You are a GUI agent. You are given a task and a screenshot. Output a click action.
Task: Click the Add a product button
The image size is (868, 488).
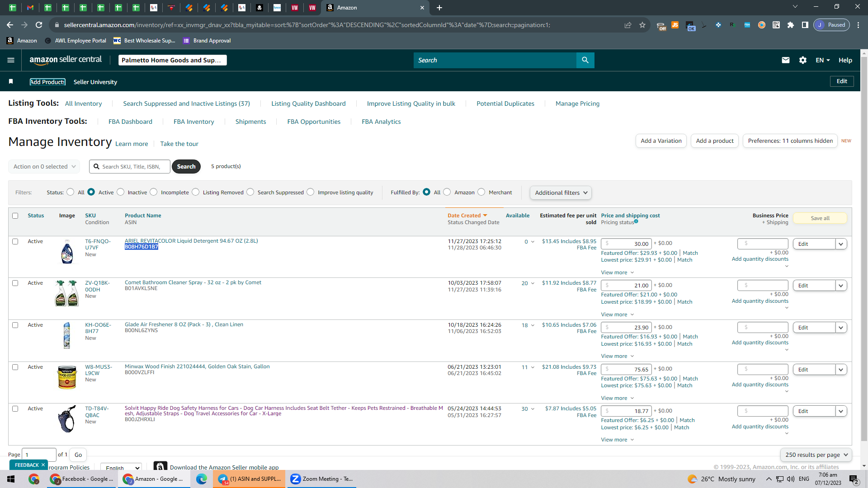pos(715,141)
